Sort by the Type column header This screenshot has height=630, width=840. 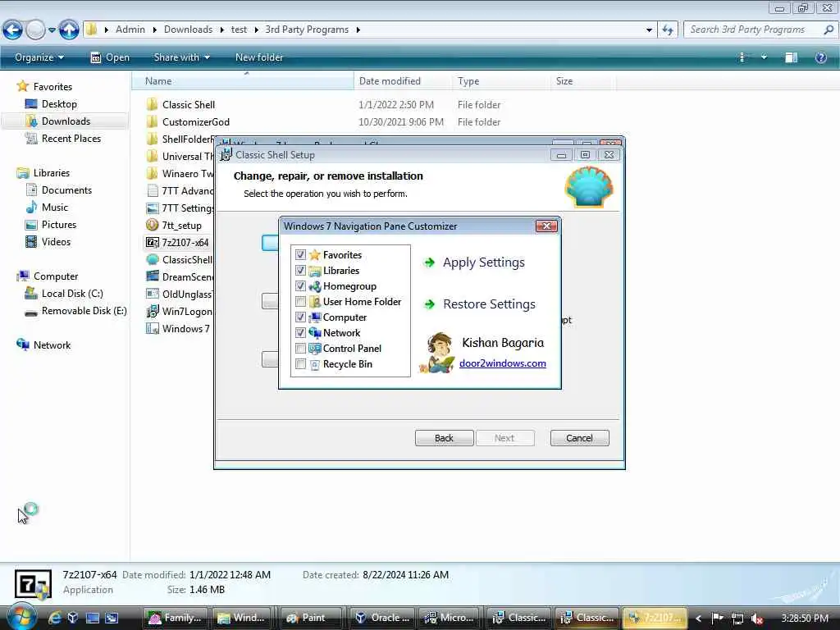click(500, 81)
